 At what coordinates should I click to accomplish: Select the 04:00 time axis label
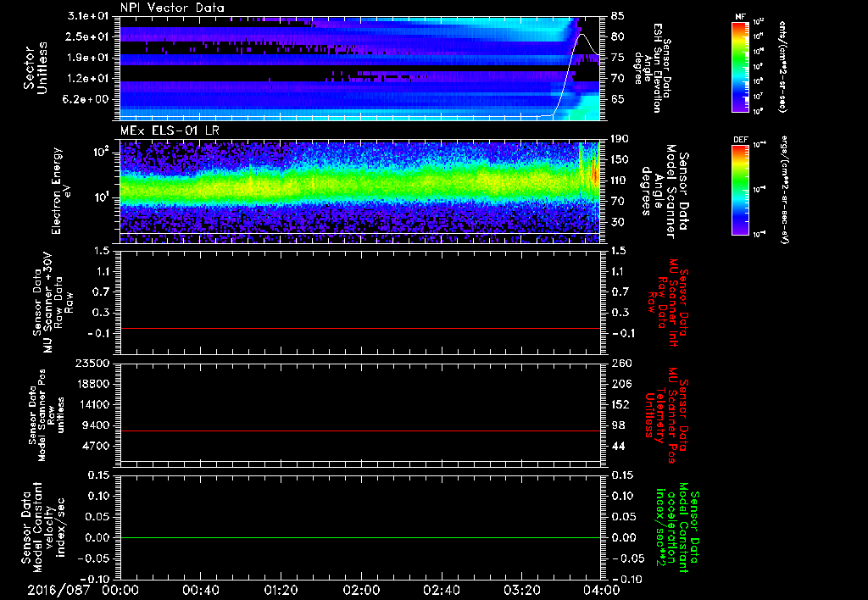(x=602, y=590)
